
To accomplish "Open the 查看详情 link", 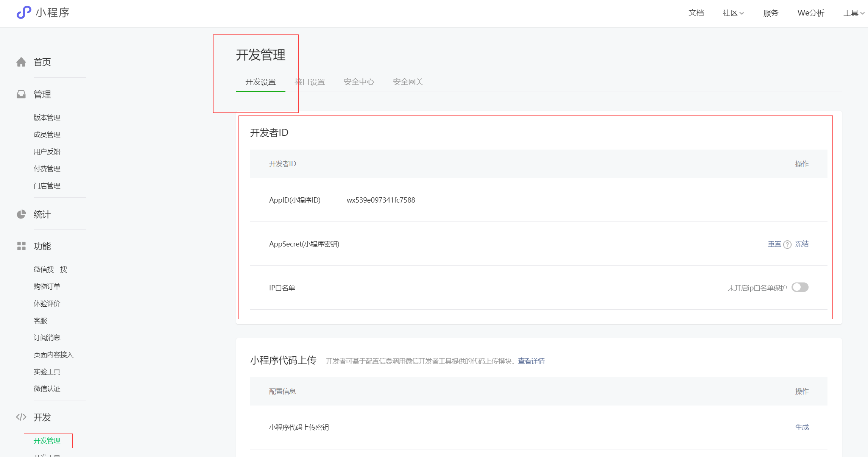I will coord(531,361).
